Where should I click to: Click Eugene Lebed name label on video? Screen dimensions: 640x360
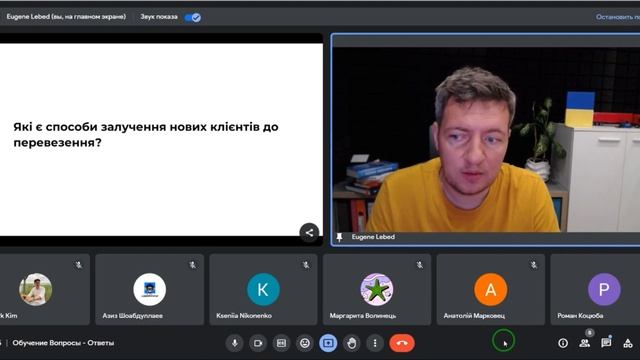click(373, 237)
